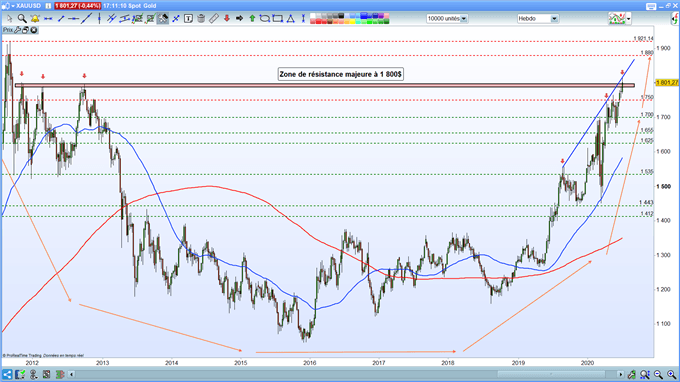Open the Prix label tab
This screenshot has height=382, width=680.
point(8,30)
